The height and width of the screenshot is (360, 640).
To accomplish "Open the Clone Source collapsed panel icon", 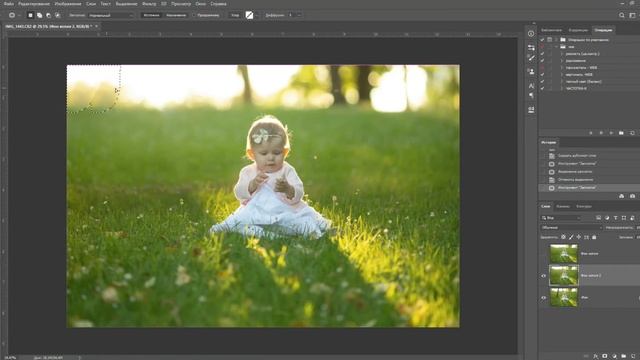I will click(531, 71).
